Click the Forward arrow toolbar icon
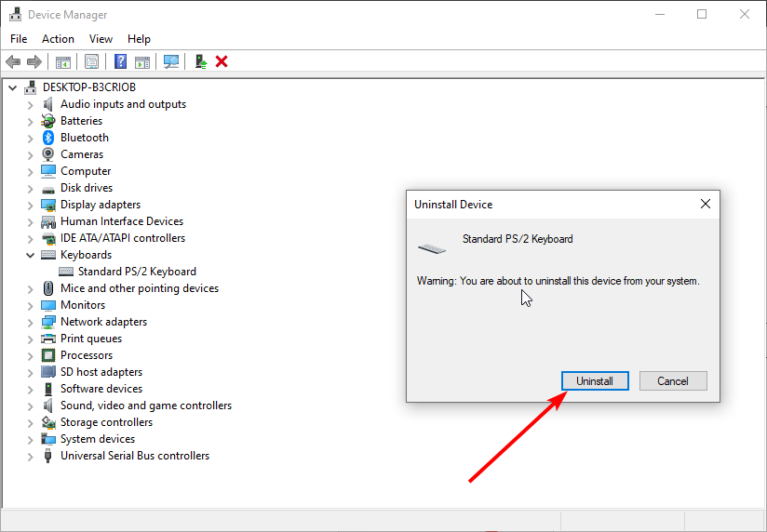Viewport: 767px width, 532px height. tap(34, 62)
